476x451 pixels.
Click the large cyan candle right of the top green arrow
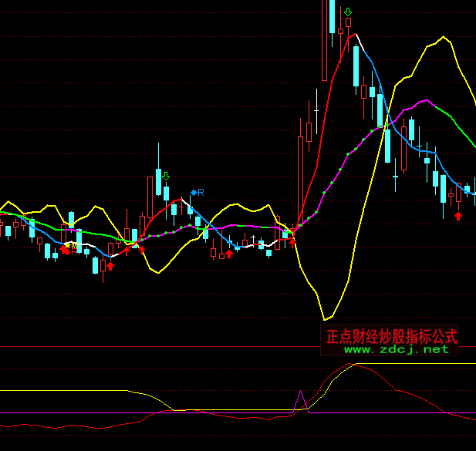click(x=356, y=66)
